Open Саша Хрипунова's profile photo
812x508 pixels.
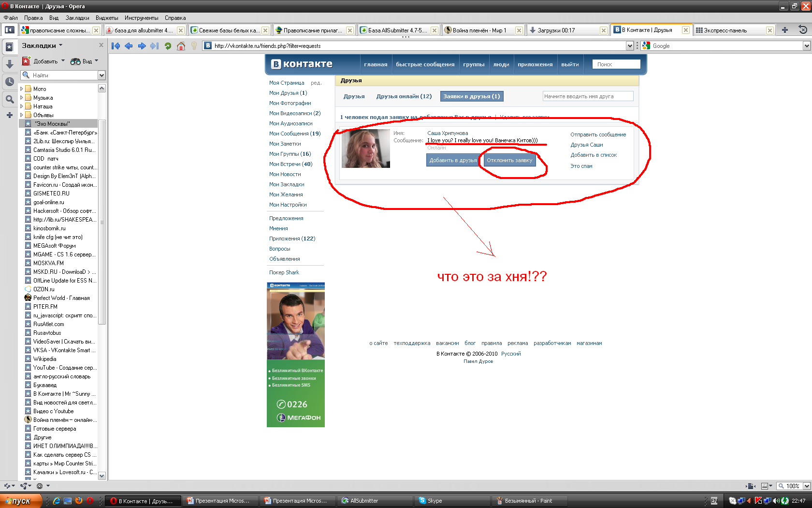[366, 149]
